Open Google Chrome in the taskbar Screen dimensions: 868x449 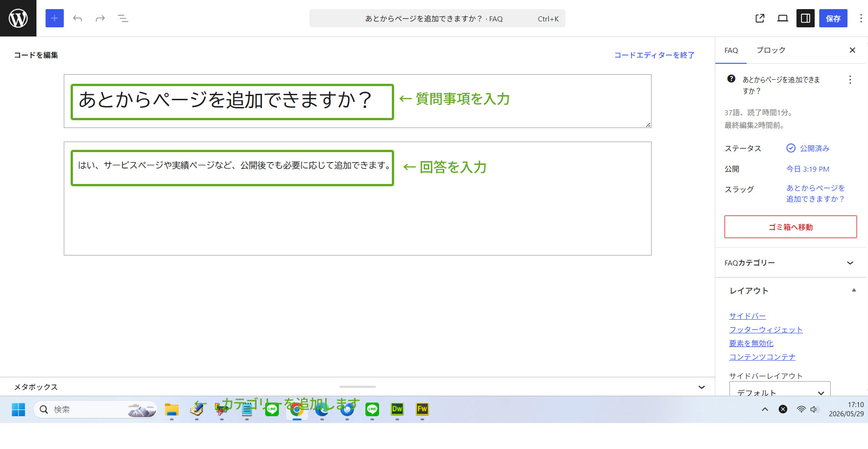coord(297,409)
